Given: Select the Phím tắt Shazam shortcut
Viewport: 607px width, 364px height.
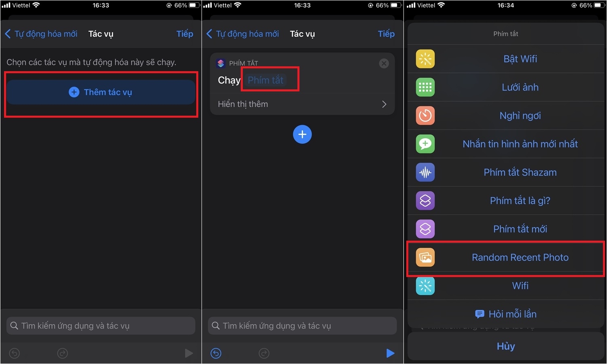Looking at the screenshot, I should coord(506,172).
